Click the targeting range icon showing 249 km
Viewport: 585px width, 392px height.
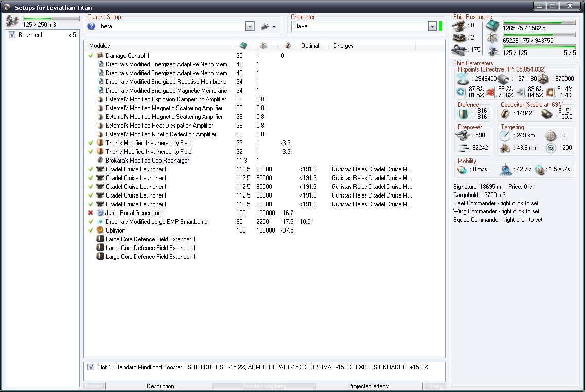505,135
